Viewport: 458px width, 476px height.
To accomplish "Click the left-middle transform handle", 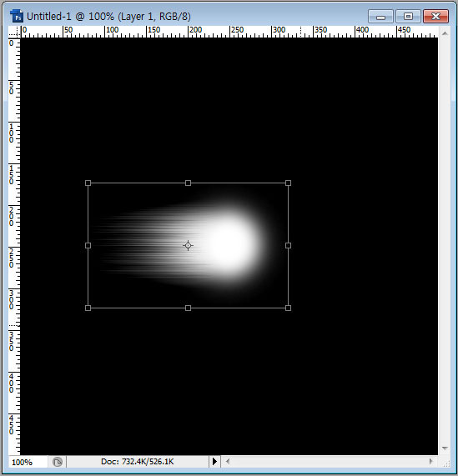I will pos(88,245).
